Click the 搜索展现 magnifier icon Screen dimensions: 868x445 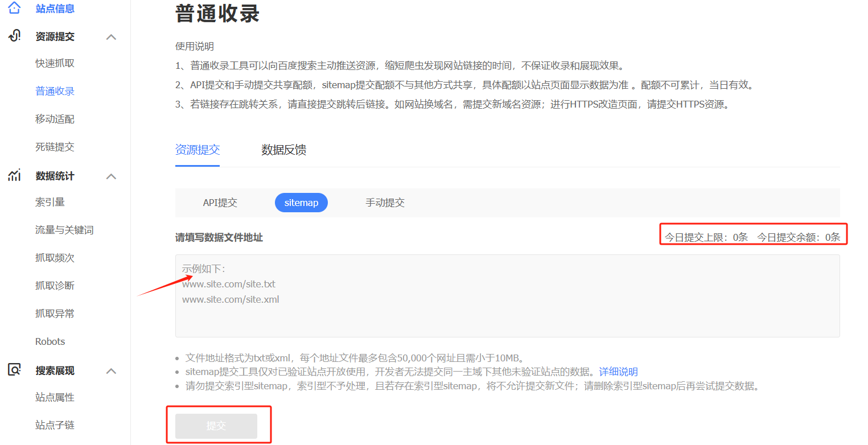coord(15,370)
